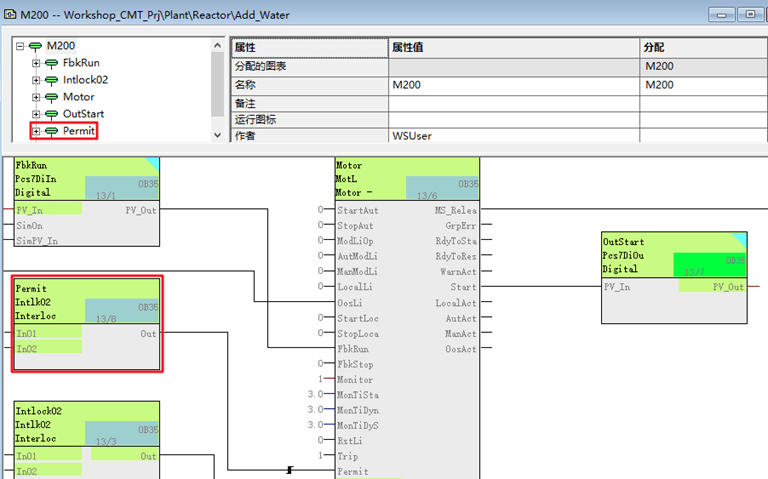Click the tree panel scrollbar up arrow
The image size is (768, 479).
click(x=217, y=46)
